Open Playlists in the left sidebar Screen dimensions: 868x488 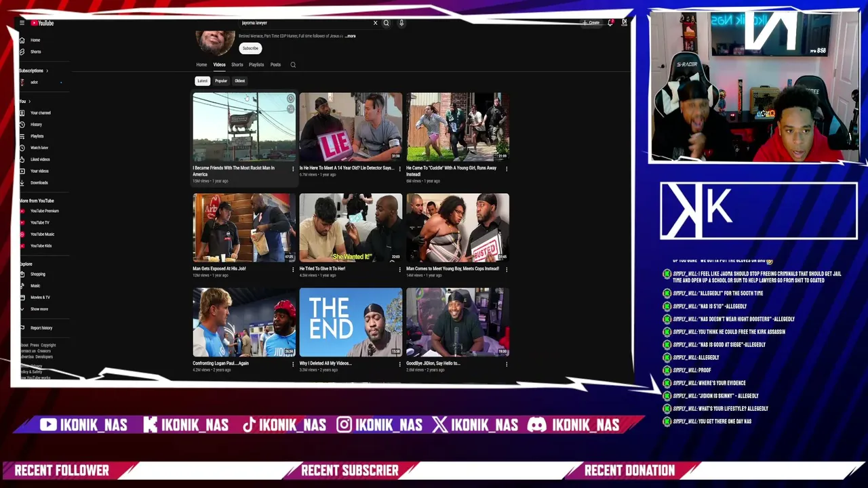pos(37,136)
